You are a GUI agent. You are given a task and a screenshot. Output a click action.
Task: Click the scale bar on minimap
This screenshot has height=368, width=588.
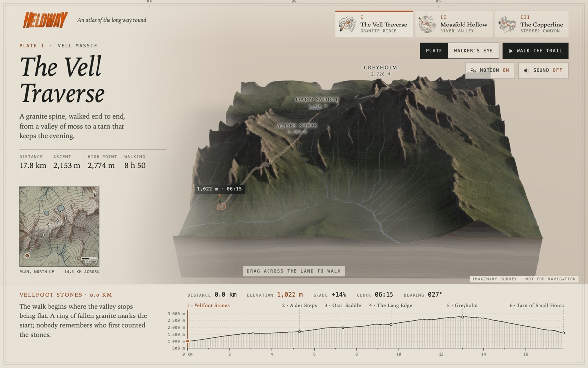point(89,260)
